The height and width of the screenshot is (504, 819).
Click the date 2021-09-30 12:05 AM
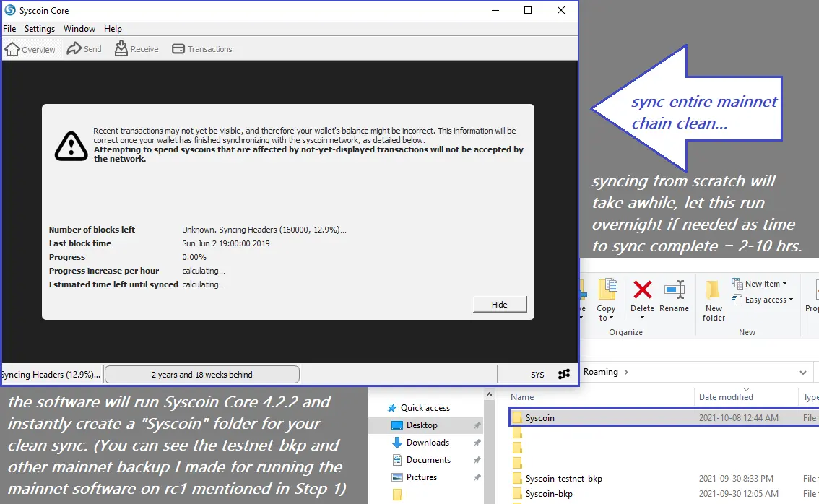click(x=739, y=494)
